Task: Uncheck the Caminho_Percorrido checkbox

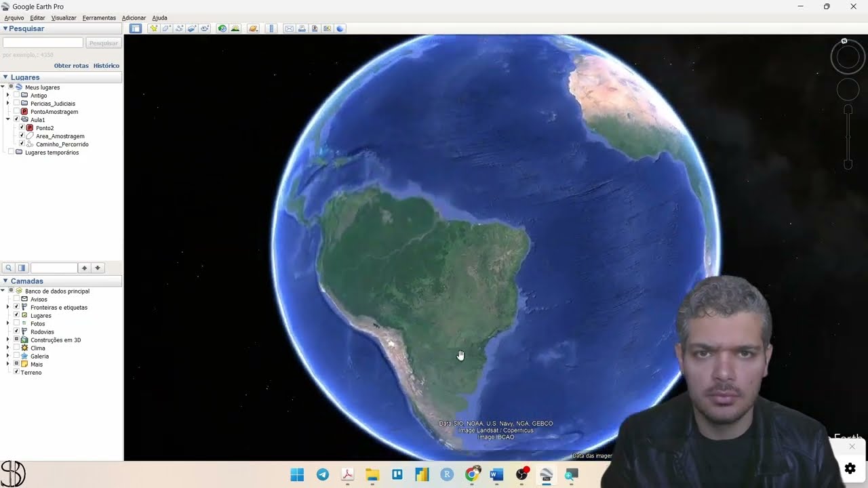Action: (x=22, y=144)
